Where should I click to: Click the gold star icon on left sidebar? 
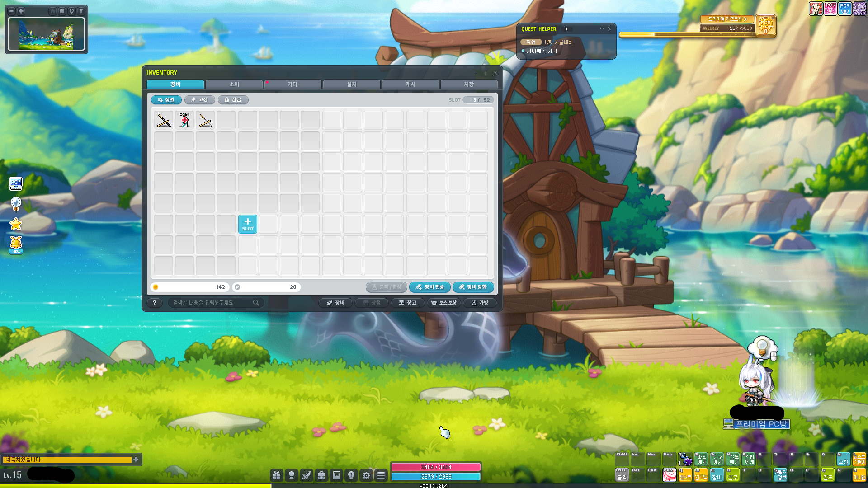(16, 224)
